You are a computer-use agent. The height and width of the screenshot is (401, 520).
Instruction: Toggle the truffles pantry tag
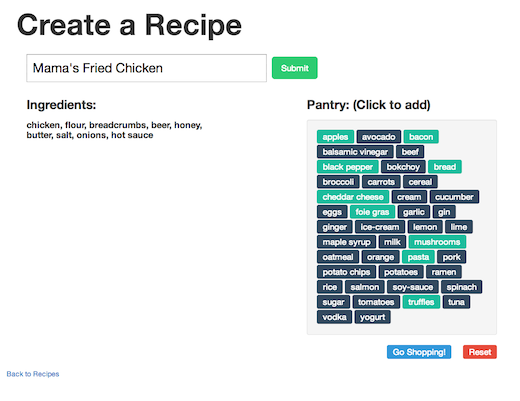(x=421, y=302)
